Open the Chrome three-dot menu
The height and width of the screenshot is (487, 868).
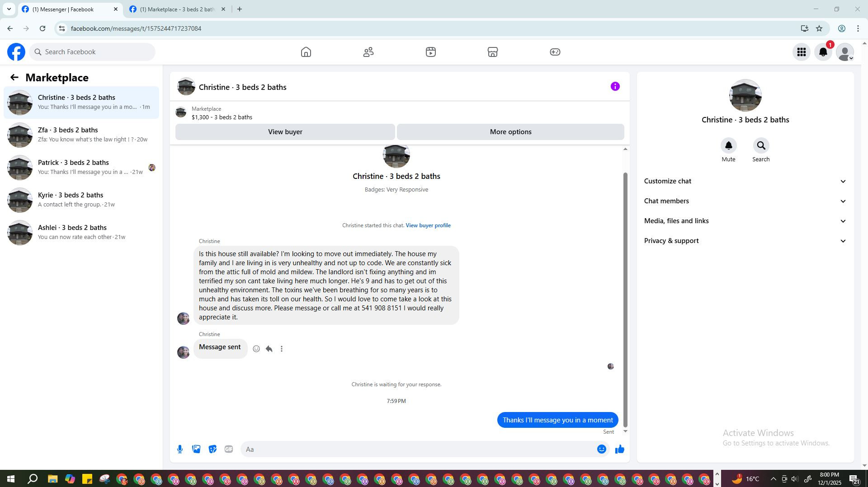click(x=858, y=28)
